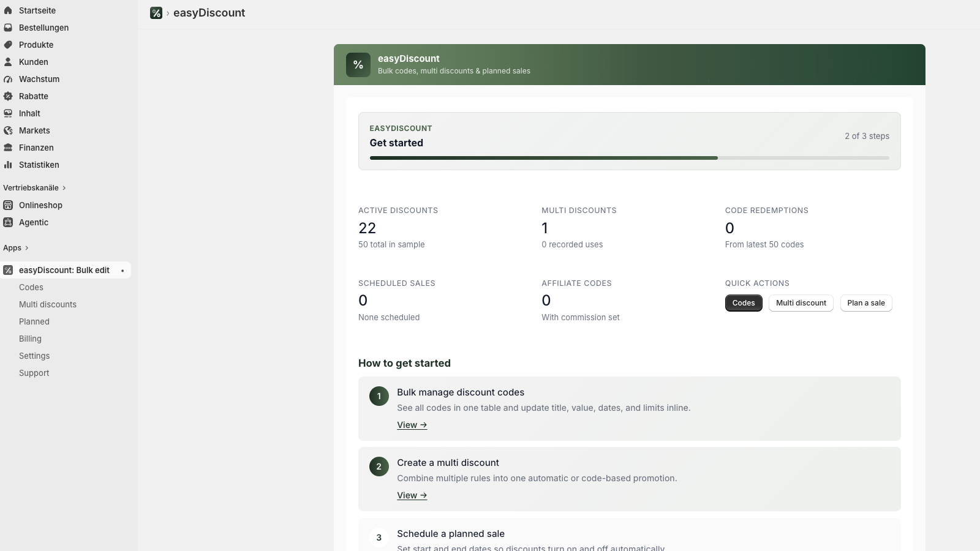Click the Agentic channel icon

click(8, 222)
